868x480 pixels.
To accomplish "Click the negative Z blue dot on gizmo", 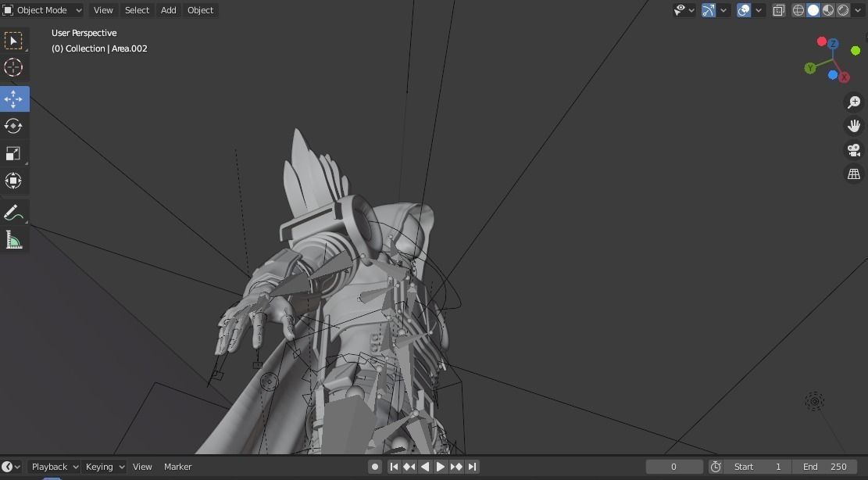I will [x=833, y=75].
